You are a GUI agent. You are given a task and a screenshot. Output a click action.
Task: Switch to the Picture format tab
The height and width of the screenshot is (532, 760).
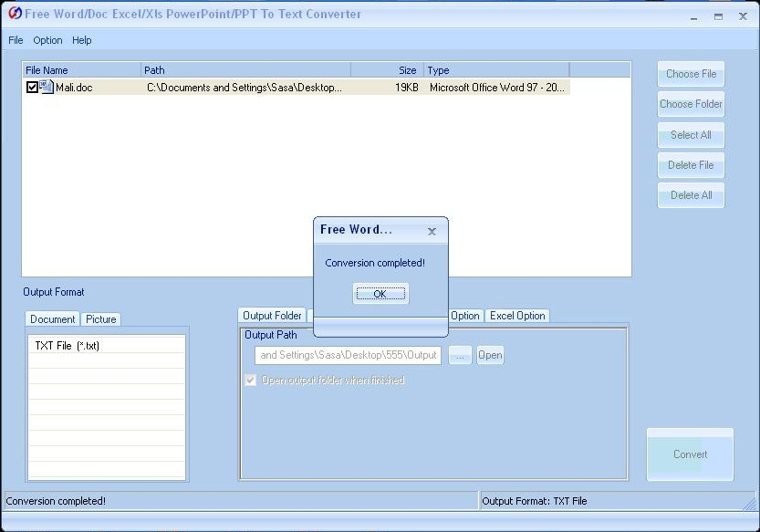[x=100, y=319]
